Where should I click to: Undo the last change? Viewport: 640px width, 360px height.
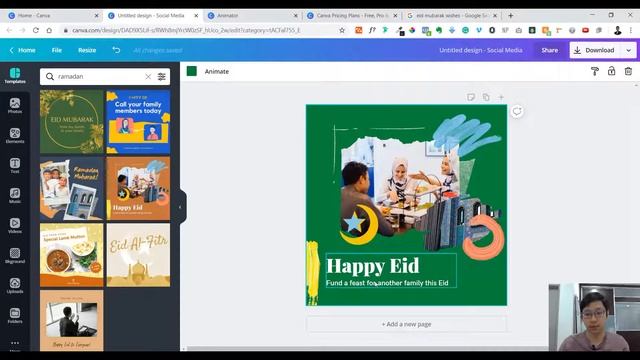pyautogui.click(x=116, y=50)
